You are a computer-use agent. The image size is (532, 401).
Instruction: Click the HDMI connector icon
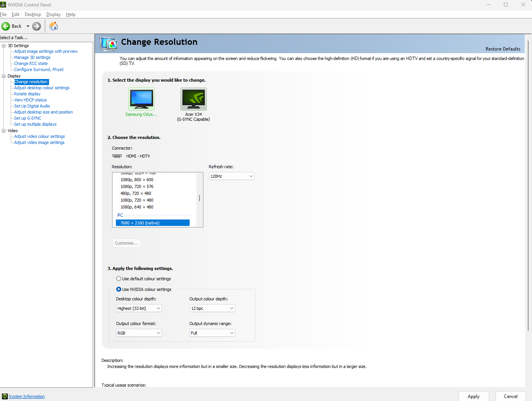click(x=117, y=156)
